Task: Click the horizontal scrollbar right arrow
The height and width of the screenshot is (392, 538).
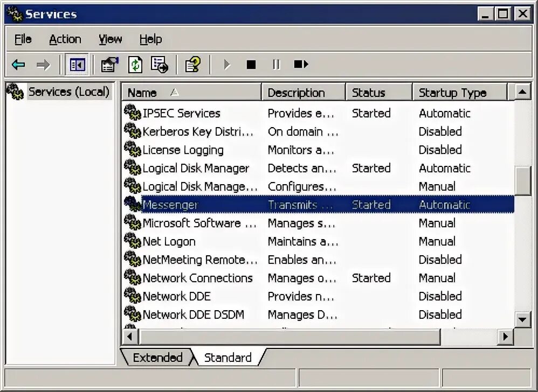Action: point(505,337)
